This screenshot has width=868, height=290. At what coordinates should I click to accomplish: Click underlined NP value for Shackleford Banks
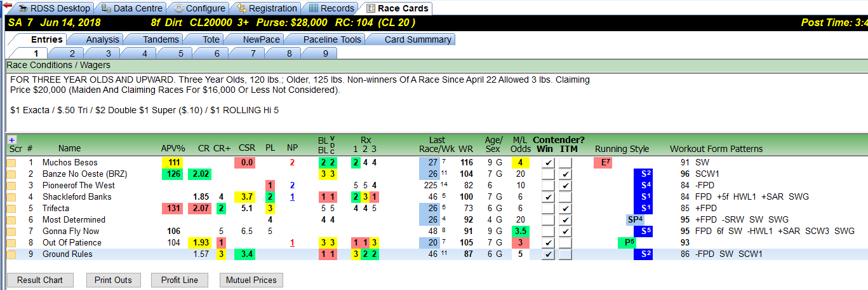pyautogui.click(x=292, y=197)
